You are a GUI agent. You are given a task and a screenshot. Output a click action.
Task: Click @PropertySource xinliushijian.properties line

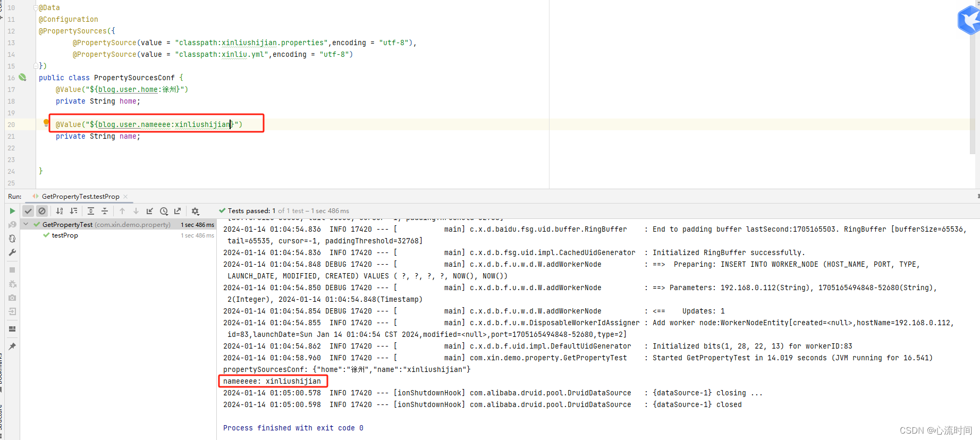[x=244, y=43]
